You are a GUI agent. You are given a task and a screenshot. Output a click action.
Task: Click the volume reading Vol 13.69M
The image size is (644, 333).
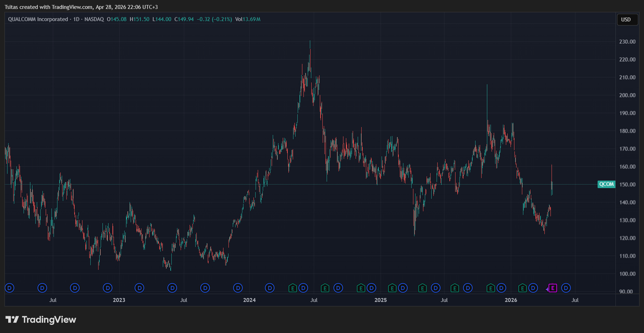click(x=248, y=19)
